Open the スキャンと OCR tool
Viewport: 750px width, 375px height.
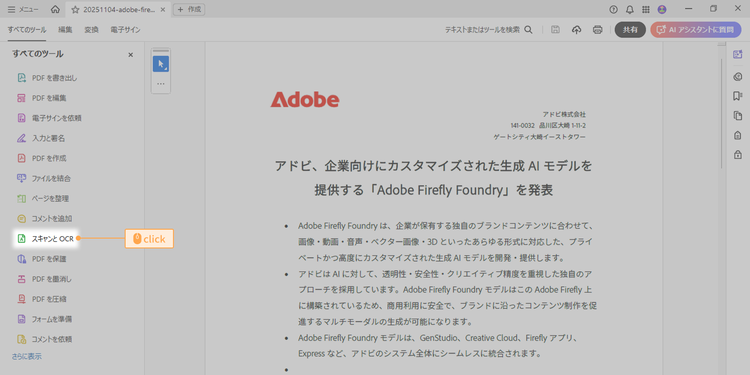[x=45, y=239]
